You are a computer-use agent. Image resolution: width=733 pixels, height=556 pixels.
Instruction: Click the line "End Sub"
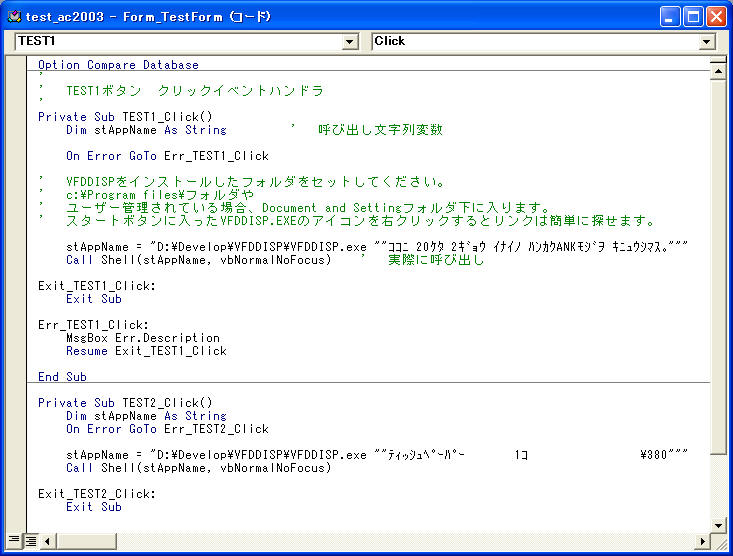coord(62,376)
